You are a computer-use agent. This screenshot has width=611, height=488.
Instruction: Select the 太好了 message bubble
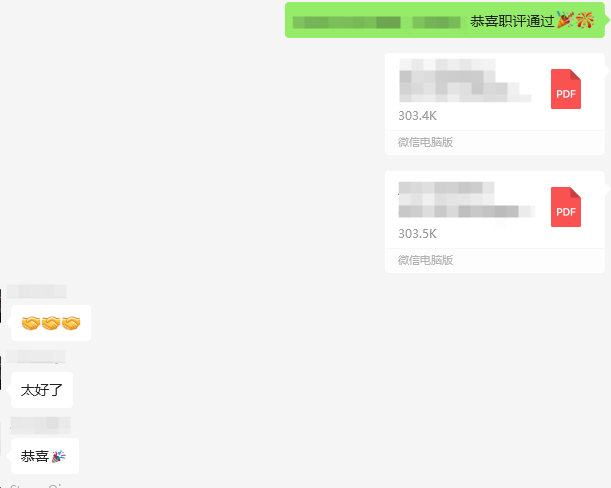42,390
